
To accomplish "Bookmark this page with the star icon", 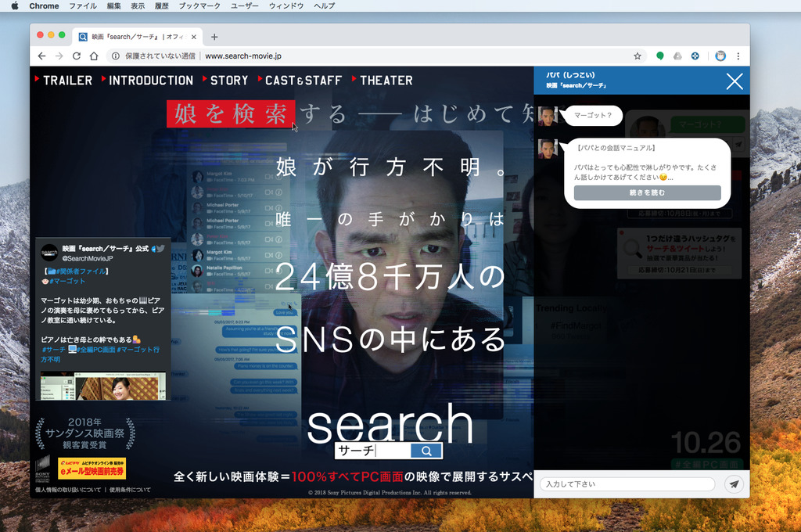I will (637, 56).
